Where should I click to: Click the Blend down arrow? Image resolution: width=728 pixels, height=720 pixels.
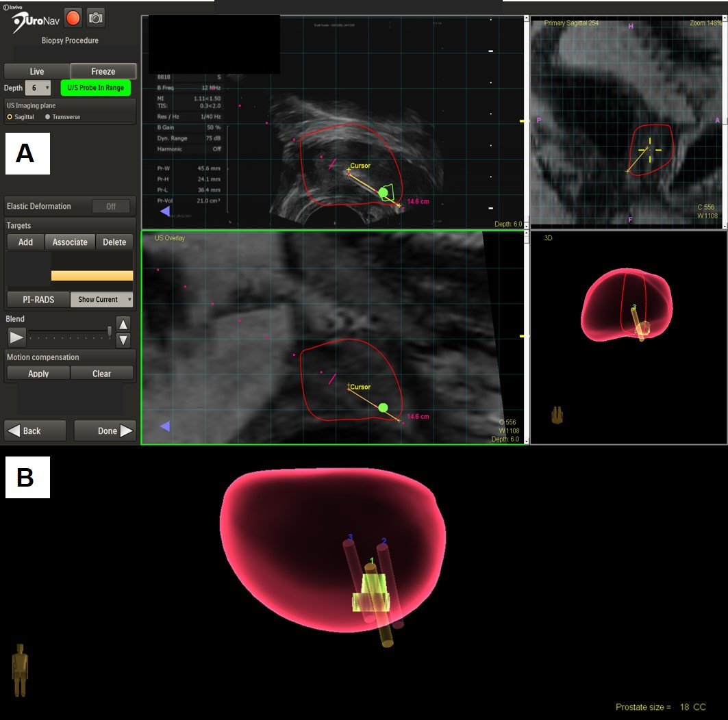(x=123, y=339)
